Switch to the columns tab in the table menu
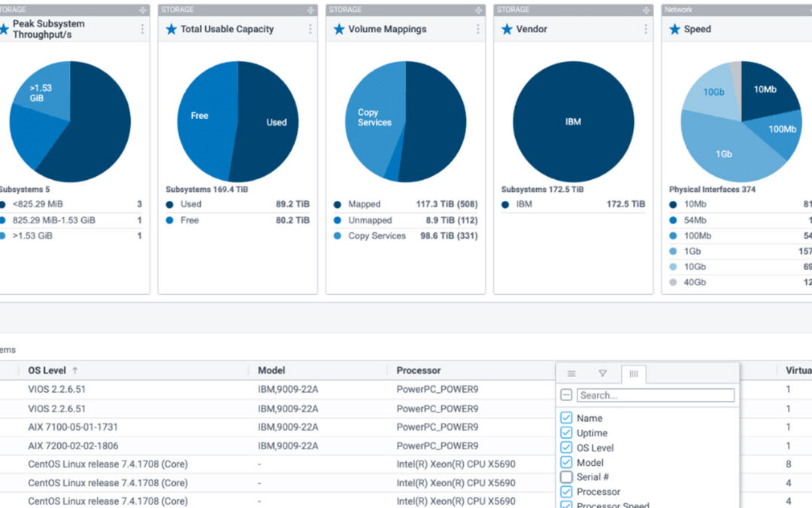This screenshot has width=812, height=508. (633, 374)
